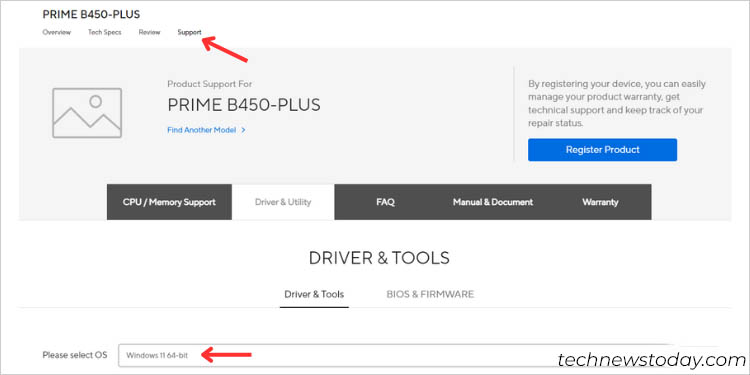
Task: Open CPU / Memory Support tab
Action: 169,202
